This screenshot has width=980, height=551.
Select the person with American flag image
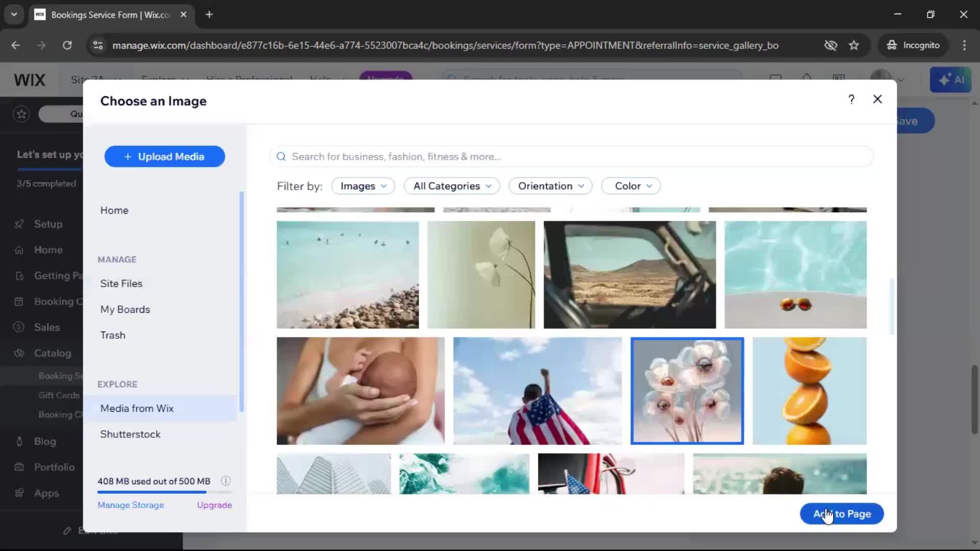point(537,391)
